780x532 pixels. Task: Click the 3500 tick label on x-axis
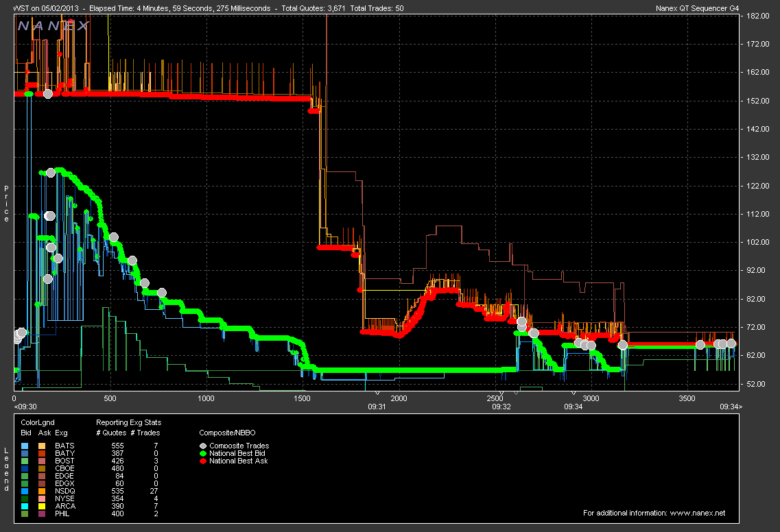click(x=687, y=398)
